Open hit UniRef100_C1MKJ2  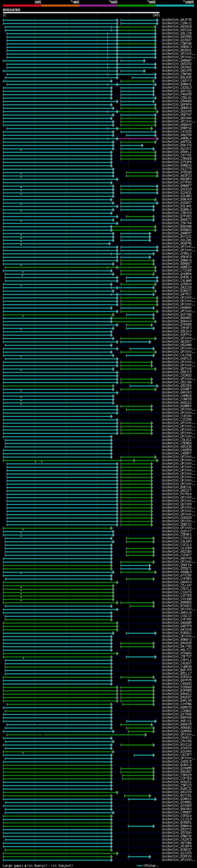coord(177,23)
